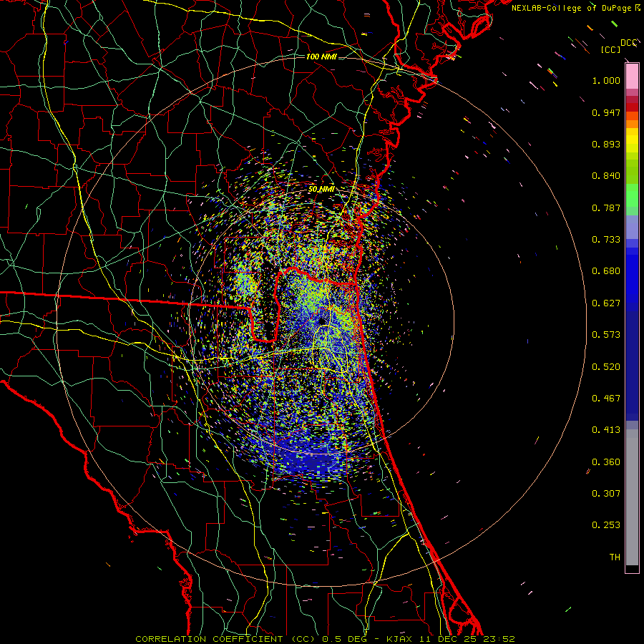Select the 0.573 legend value
Image resolution: width=644 pixels, height=644 pixels.
(606, 335)
